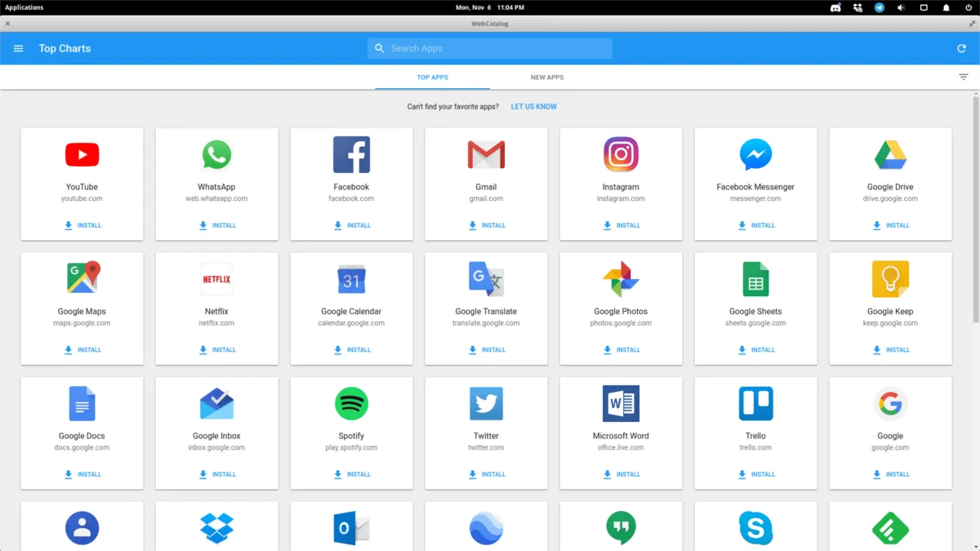The height and width of the screenshot is (551, 980).
Task: Click the Skype icon in bottom row
Action: [755, 528]
